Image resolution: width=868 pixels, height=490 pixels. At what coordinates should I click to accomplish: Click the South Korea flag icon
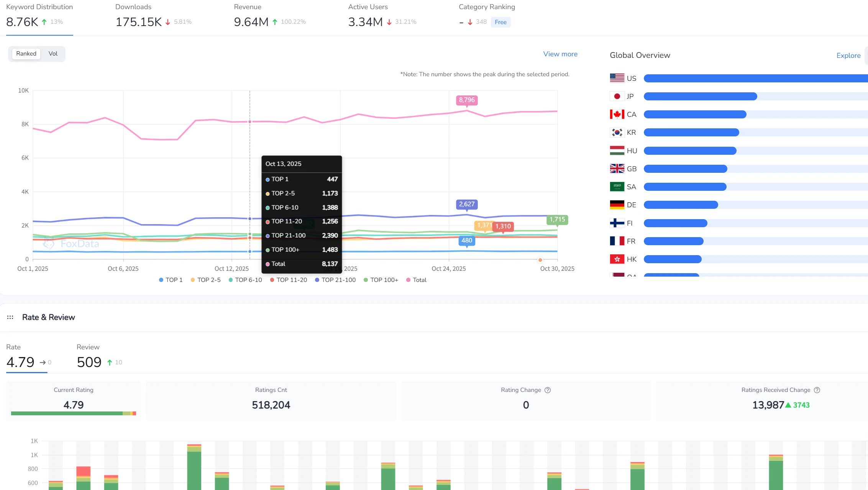click(x=617, y=133)
